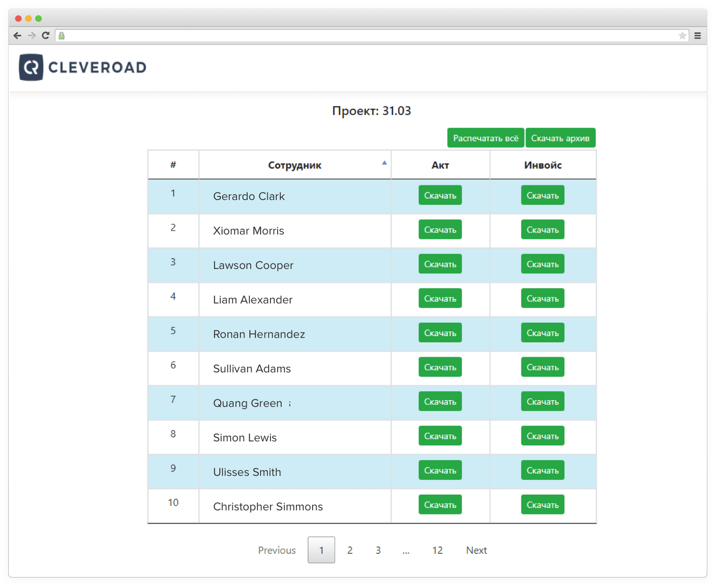Download Инвойс for Sullivan Adams

point(543,367)
